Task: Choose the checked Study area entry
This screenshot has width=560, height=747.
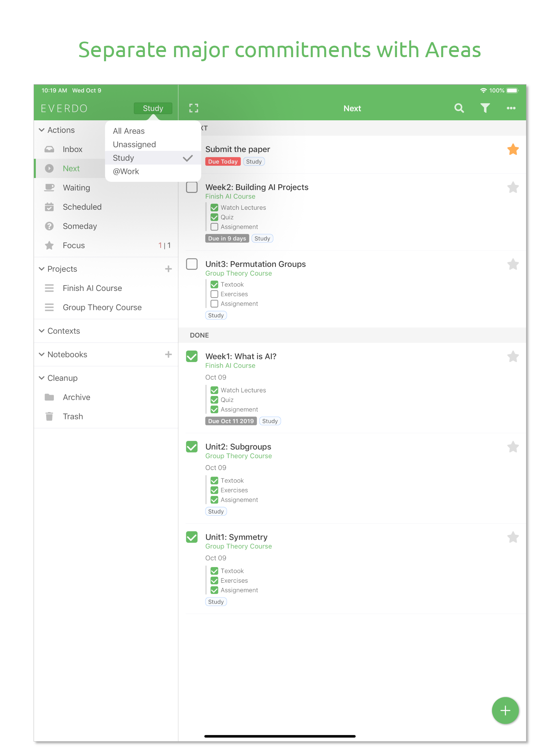Action: point(153,158)
